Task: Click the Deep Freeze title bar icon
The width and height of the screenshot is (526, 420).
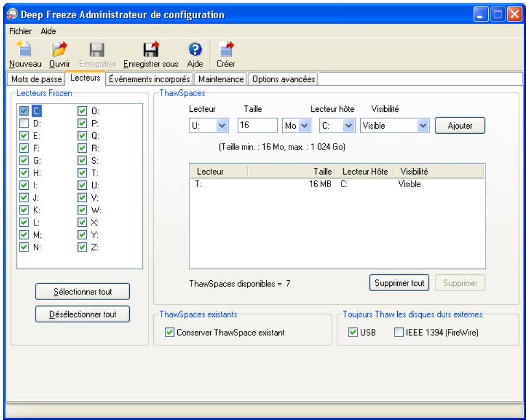Action: [13, 14]
